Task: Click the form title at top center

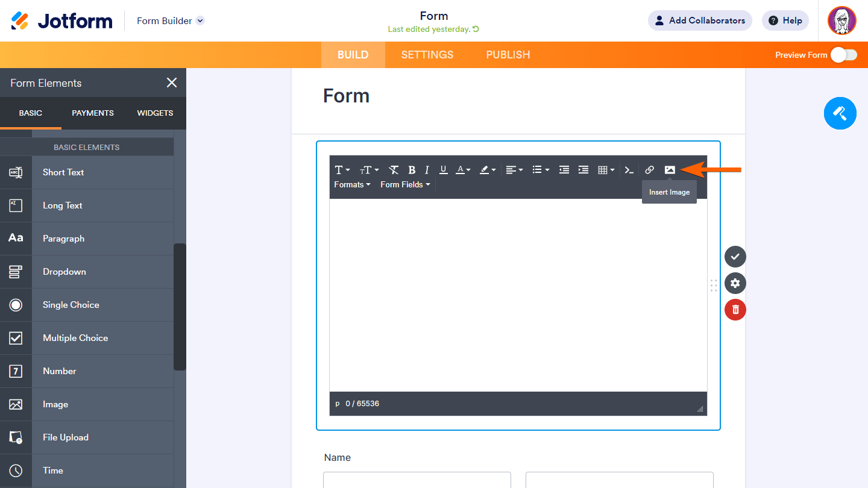Action: 434,16
